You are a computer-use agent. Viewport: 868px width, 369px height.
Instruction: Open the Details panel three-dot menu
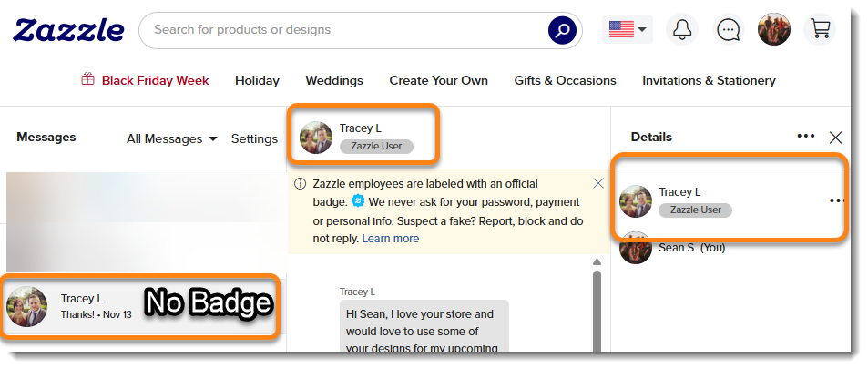[x=805, y=137]
